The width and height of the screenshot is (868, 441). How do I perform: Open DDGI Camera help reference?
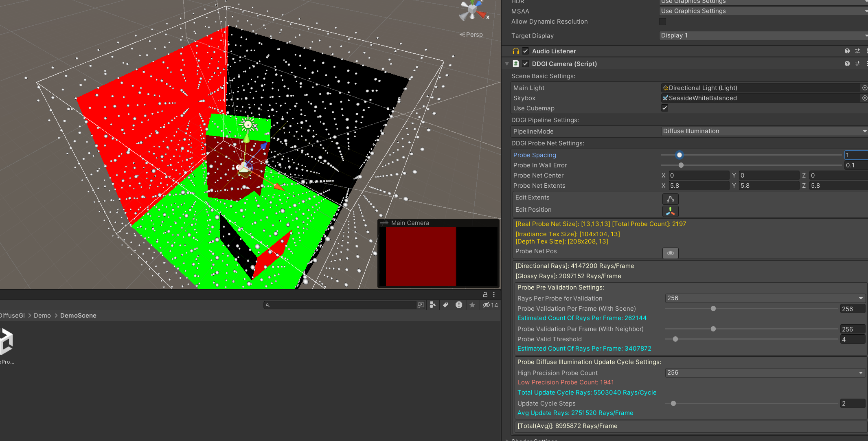(847, 64)
